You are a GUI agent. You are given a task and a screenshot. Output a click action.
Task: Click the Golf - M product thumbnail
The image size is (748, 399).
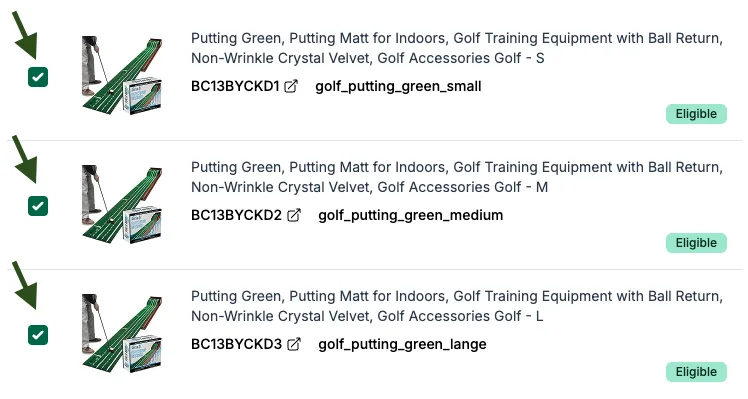(122, 204)
